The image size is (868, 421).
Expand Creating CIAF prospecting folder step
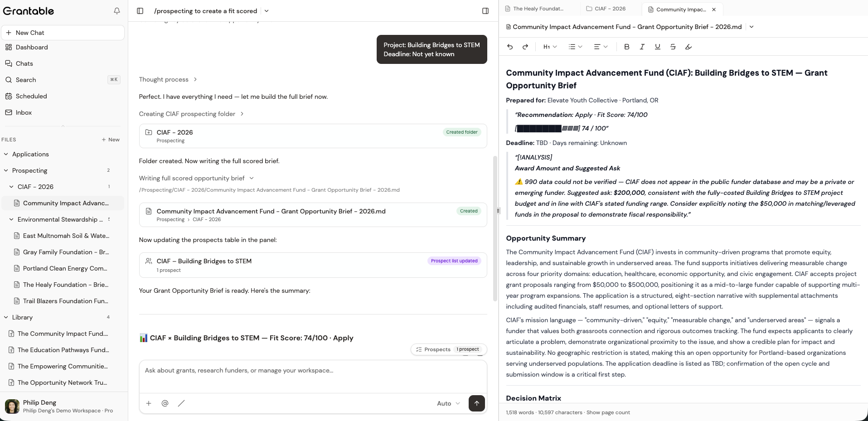point(191,114)
